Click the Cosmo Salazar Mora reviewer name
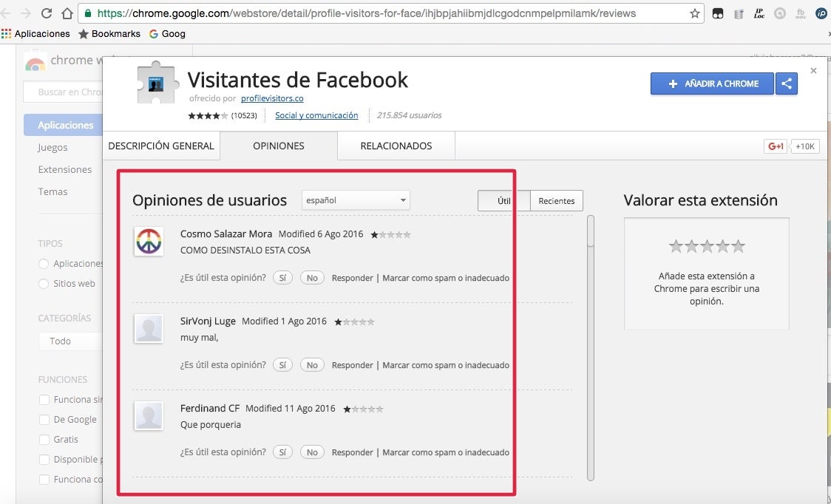The height and width of the screenshot is (504, 831). (x=226, y=234)
